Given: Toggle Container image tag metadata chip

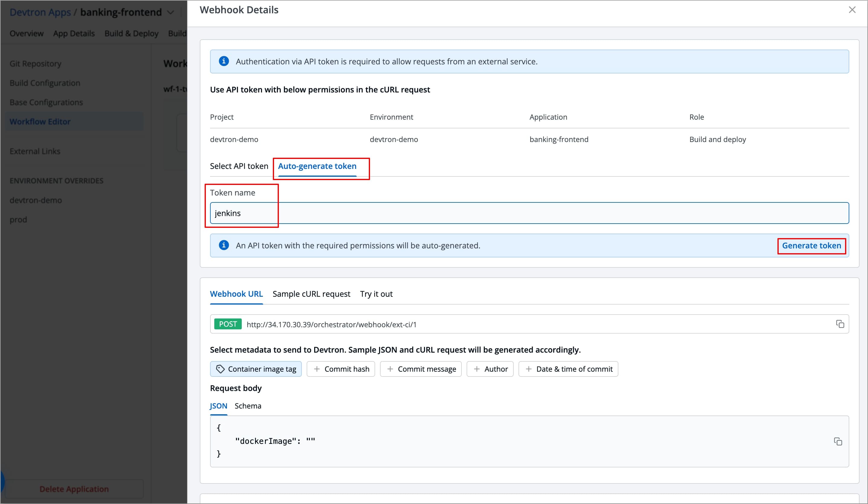Looking at the screenshot, I should coord(256,369).
